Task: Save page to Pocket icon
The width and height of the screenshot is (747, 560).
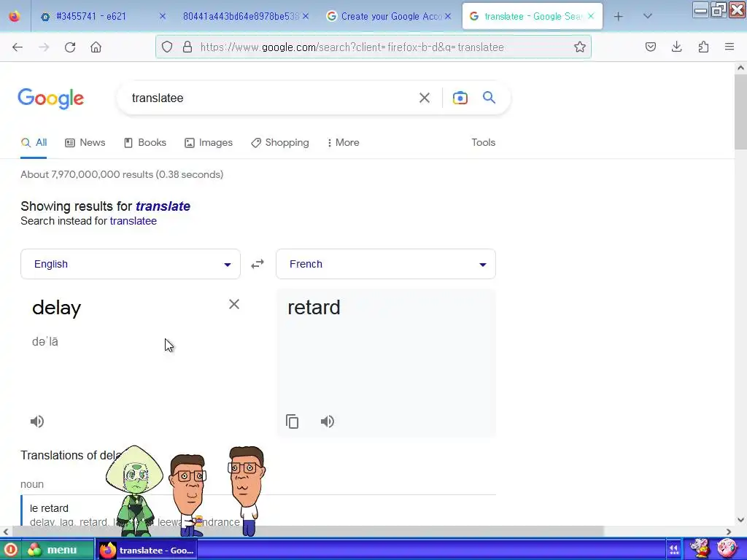Action: pos(650,47)
